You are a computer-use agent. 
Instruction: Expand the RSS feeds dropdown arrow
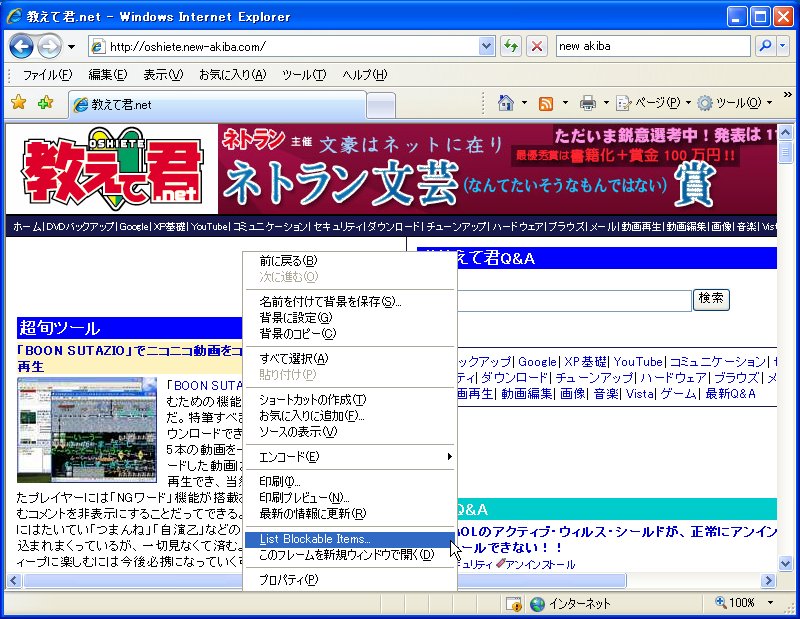click(565, 103)
